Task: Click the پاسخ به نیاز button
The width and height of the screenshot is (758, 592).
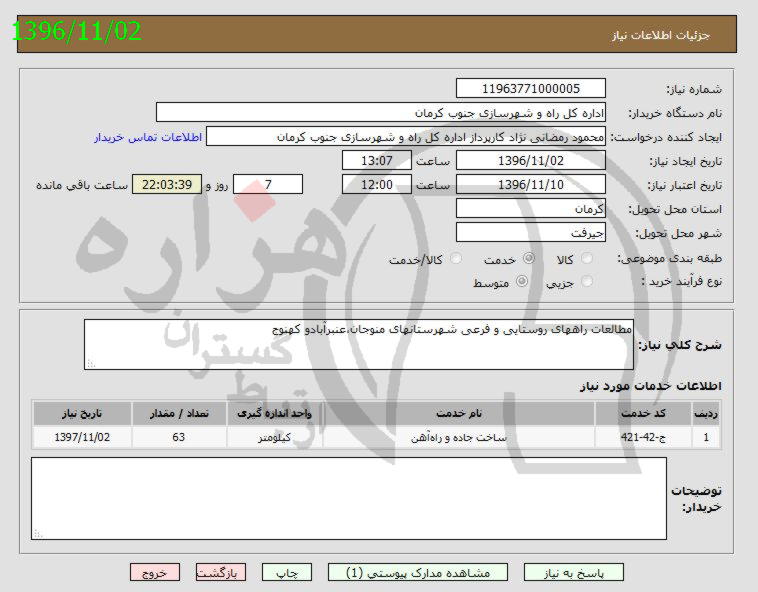Action: (x=574, y=573)
